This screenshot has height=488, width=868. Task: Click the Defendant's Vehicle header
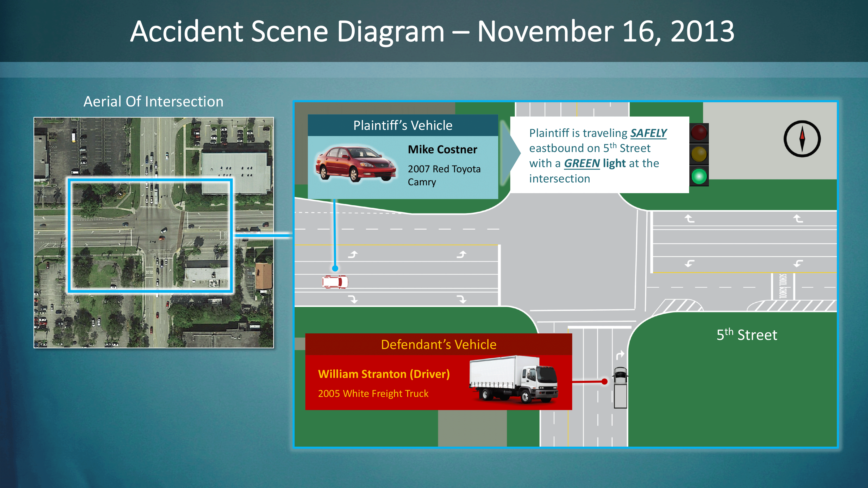click(438, 344)
